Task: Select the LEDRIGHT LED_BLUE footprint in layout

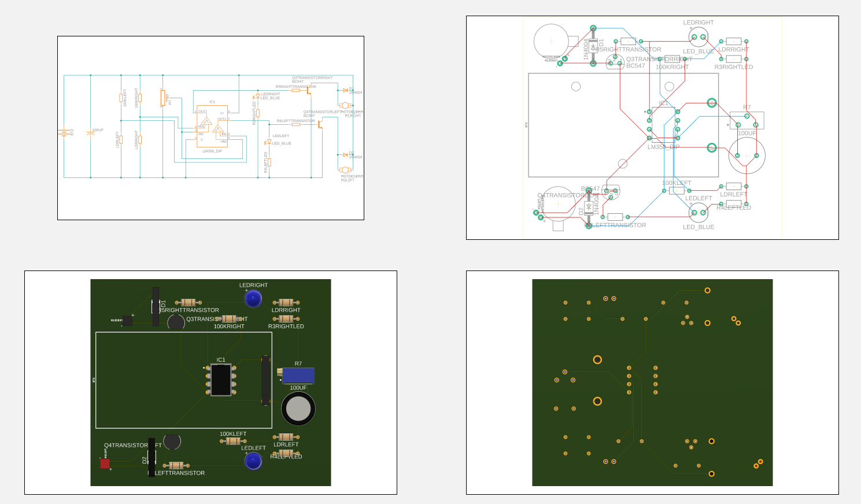Action: click(x=698, y=37)
